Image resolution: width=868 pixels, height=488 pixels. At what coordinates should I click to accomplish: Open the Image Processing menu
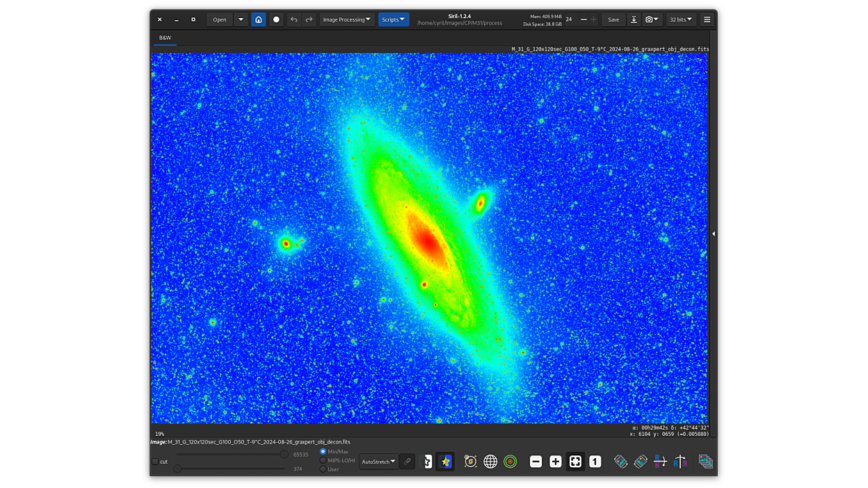346,19
